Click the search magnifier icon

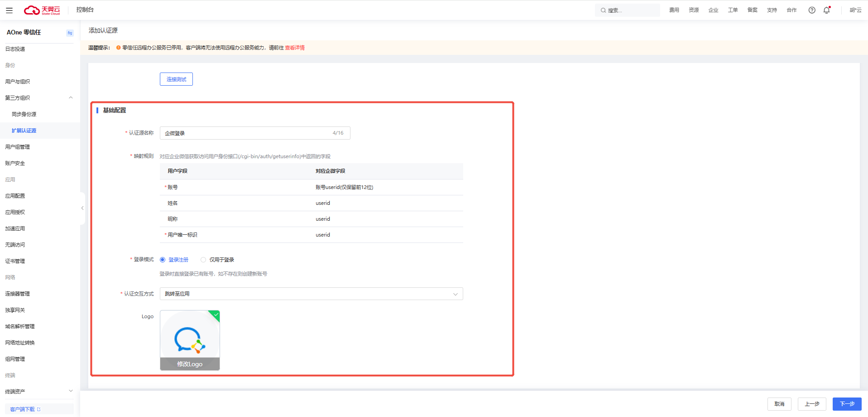click(603, 10)
